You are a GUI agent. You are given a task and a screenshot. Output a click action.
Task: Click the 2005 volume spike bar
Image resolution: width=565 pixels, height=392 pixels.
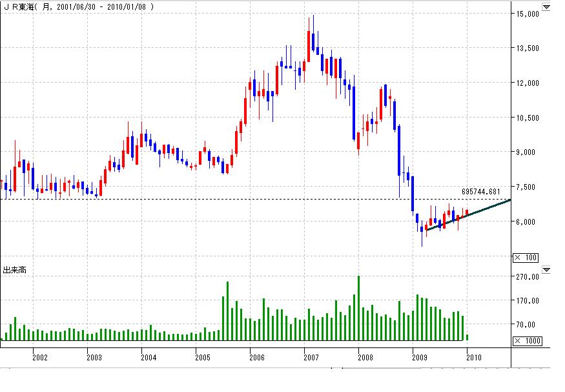(x=228, y=311)
